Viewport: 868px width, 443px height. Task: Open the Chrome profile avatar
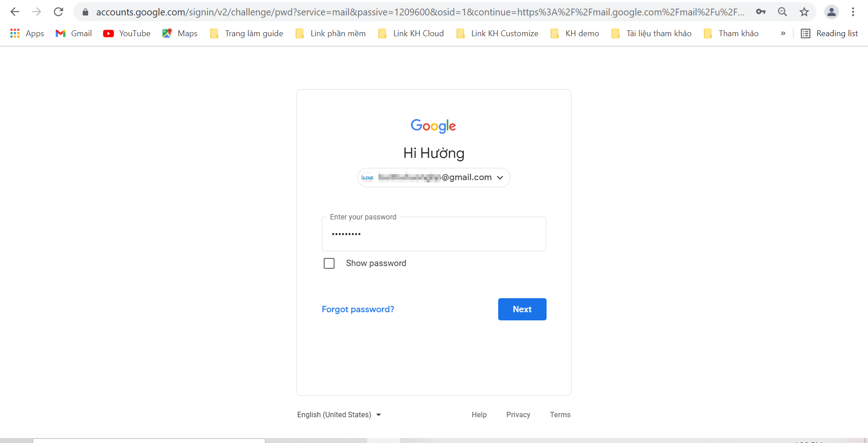(831, 12)
